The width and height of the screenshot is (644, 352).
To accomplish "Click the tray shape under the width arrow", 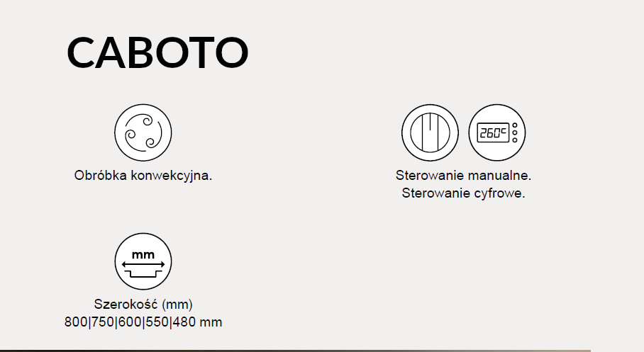I will (143, 273).
